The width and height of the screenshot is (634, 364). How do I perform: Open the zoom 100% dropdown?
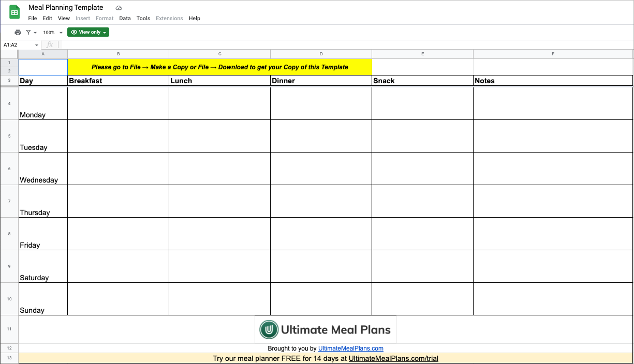pos(53,32)
